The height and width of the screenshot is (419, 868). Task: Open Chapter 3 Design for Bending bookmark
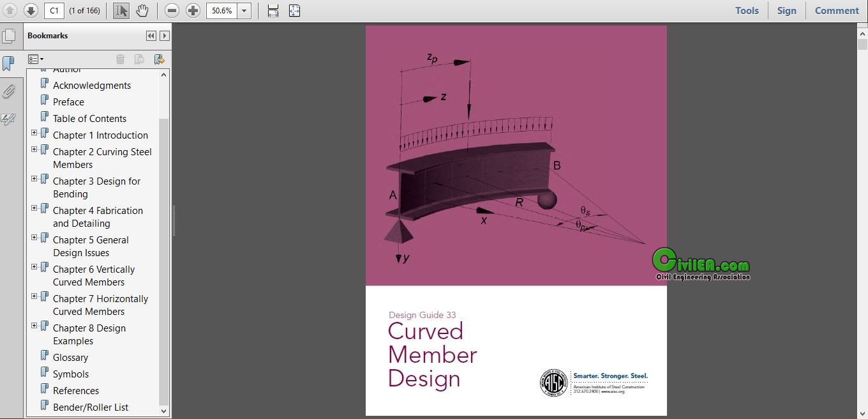point(96,187)
